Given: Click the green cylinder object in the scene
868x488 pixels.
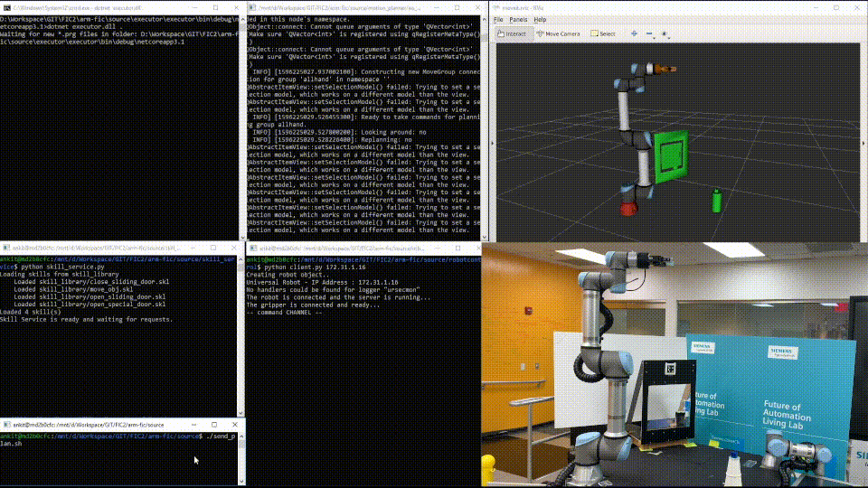Looking at the screenshot, I should coord(717,200).
